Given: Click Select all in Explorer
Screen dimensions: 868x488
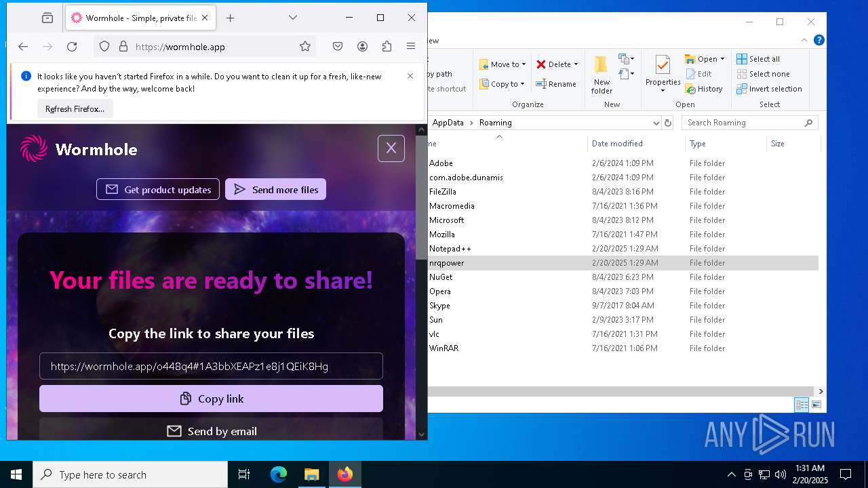Looking at the screenshot, I should click(758, 59).
